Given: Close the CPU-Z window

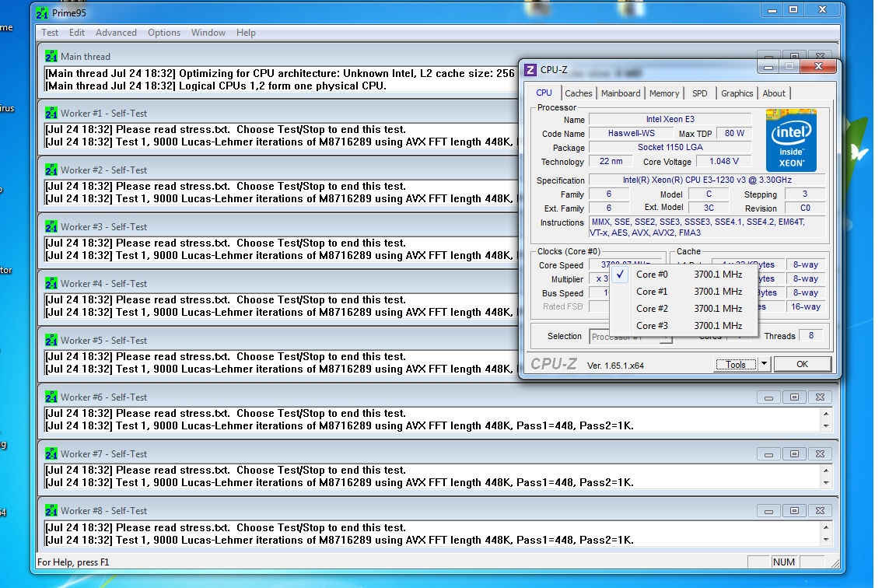Looking at the screenshot, I should pos(818,66).
